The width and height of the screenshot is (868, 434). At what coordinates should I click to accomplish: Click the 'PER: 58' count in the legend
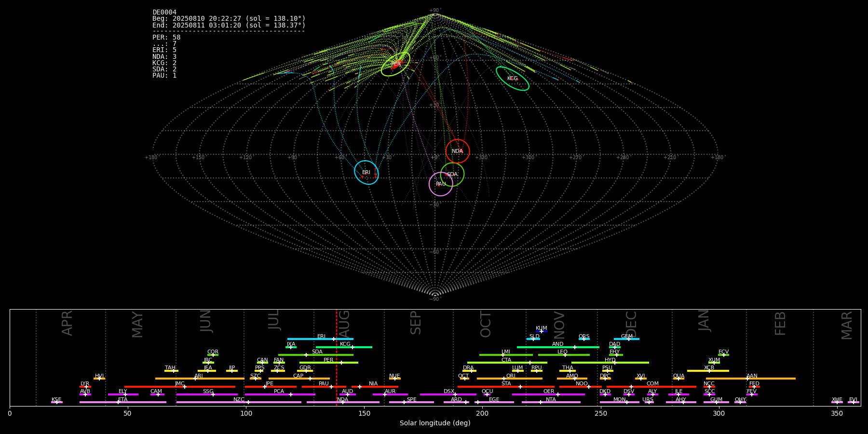tap(166, 37)
